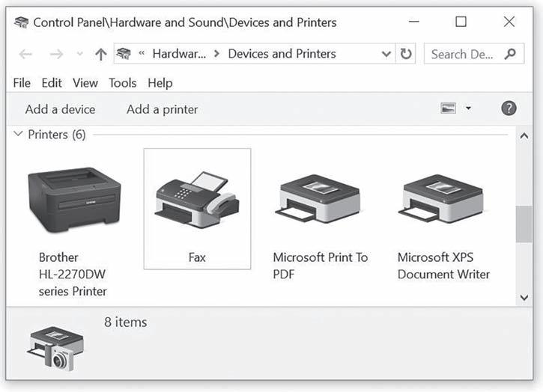Click Add a printer
This screenshot has width=543, height=392.
click(x=162, y=109)
